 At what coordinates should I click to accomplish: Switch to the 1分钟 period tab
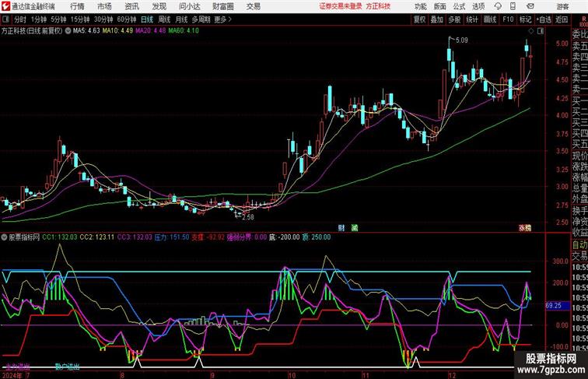point(39,19)
